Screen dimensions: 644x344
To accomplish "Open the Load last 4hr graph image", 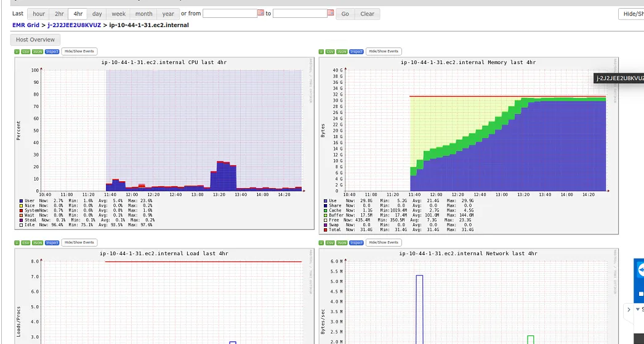I will [x=164, y=296].
